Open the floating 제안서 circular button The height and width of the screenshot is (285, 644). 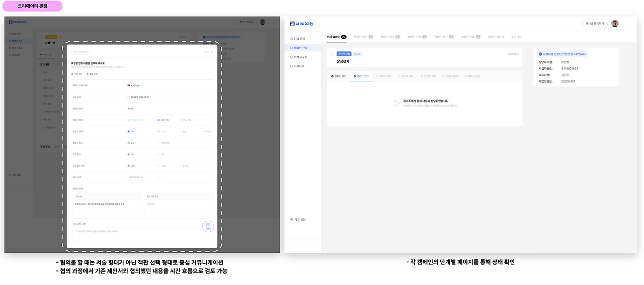[208, 227]
